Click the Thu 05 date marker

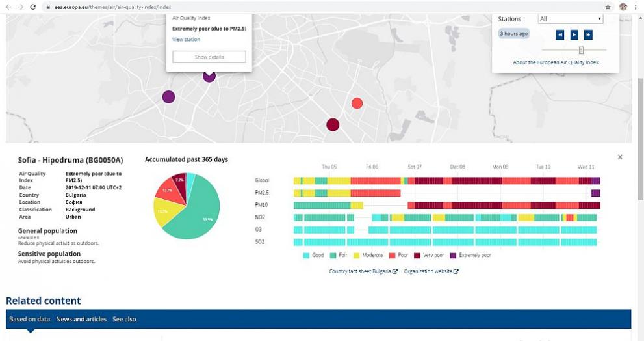click(x=329, y=167)
